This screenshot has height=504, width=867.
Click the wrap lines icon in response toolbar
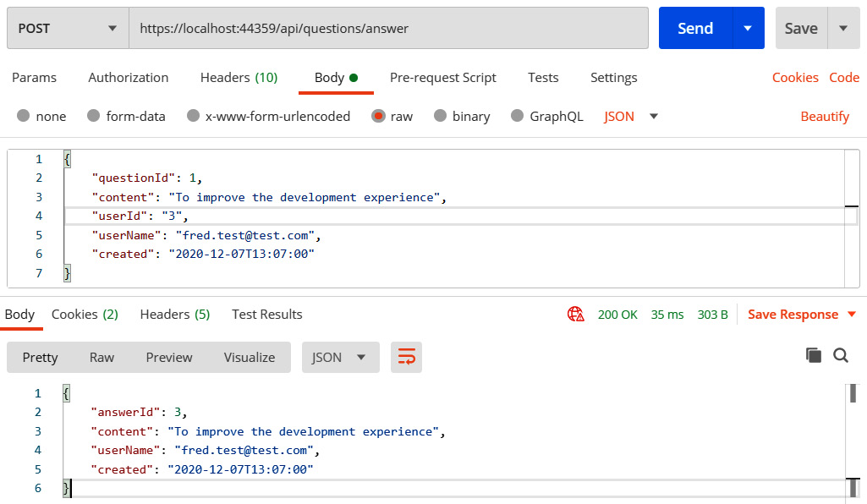(406, 358)
